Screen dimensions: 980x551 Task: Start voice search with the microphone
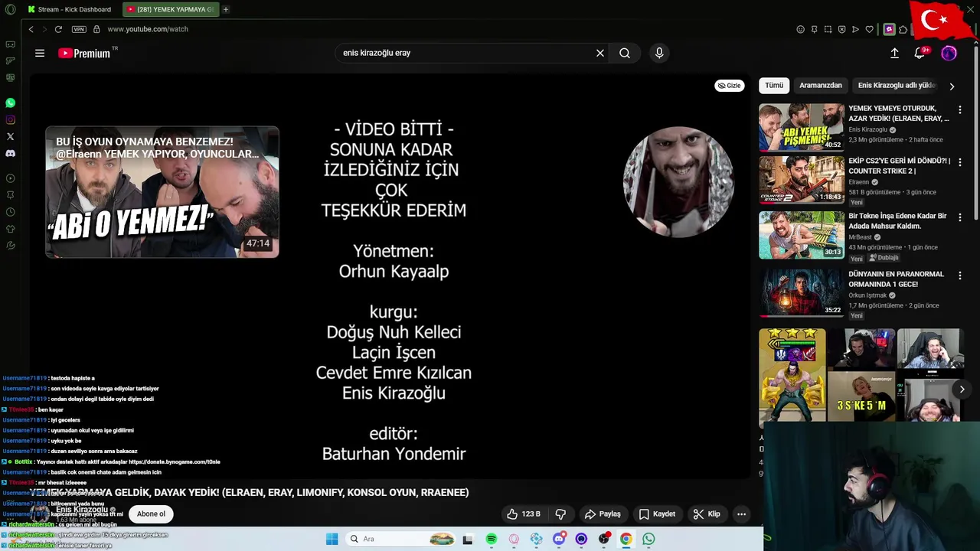[659, 53]
